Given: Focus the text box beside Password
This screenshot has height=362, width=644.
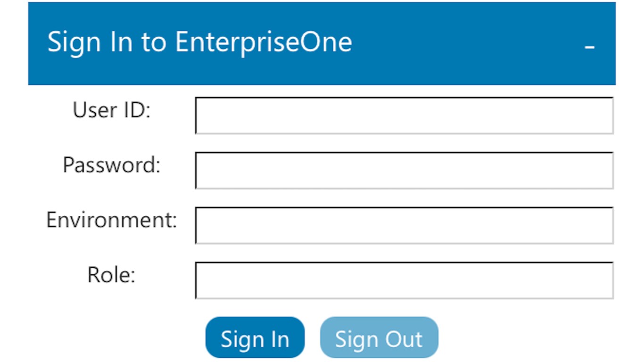Looking at the screenshot, I should click(404, 170).
